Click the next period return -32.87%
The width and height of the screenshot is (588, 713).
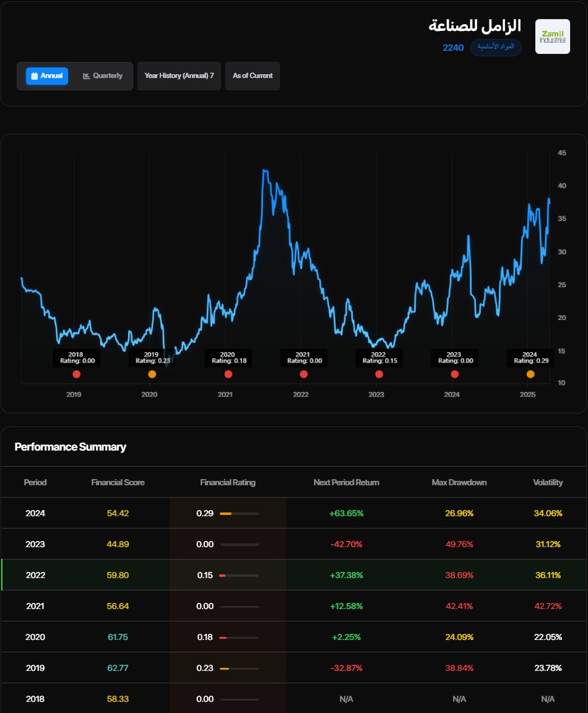(x=346, y=668)
